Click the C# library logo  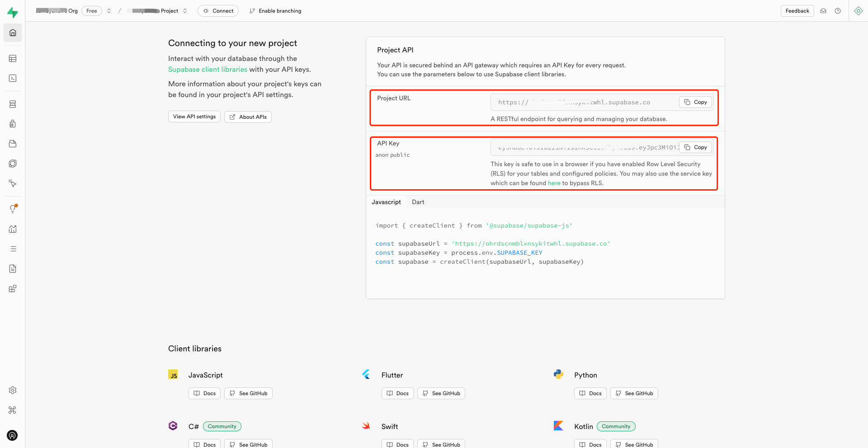pos(173,426)
